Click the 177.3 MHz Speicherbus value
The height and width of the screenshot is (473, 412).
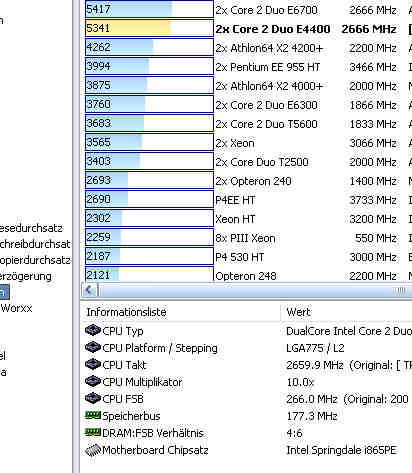tap(312, 416)
